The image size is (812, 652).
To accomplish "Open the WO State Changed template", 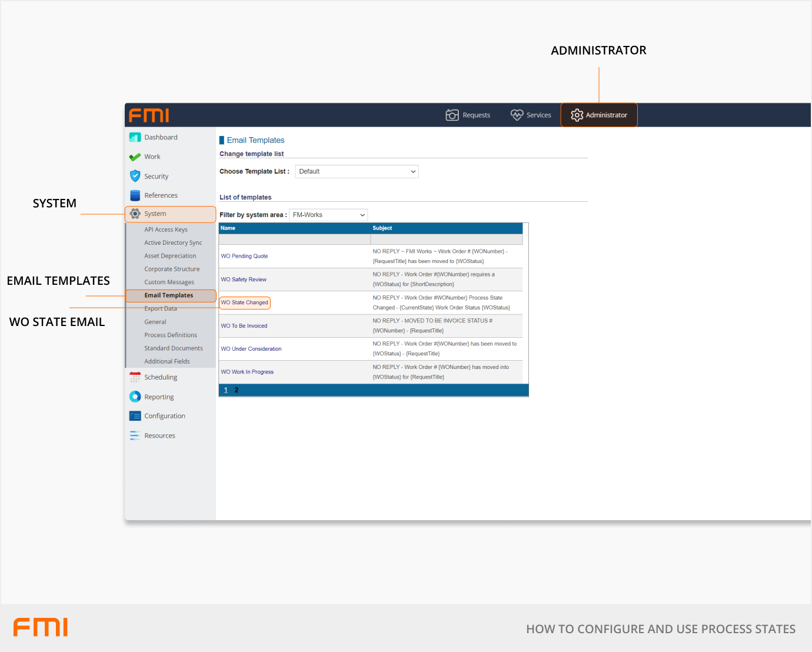I will 244,302.
